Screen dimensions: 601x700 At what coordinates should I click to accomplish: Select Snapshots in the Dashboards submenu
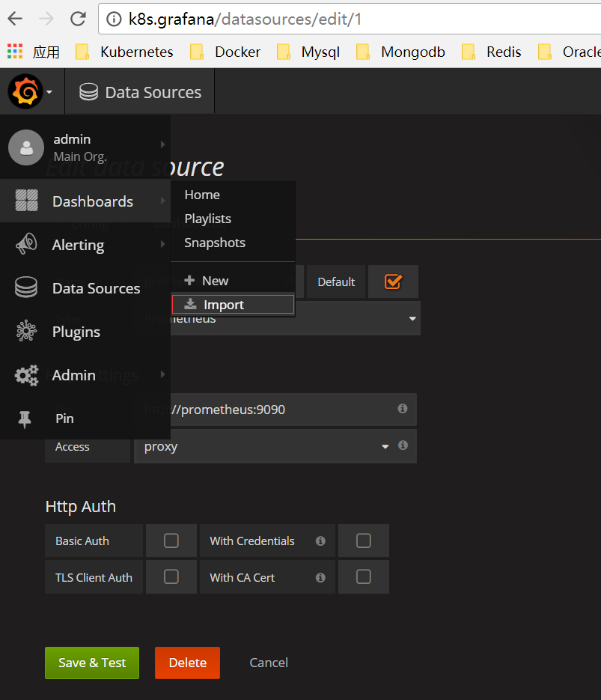click(x=215, y=243)
